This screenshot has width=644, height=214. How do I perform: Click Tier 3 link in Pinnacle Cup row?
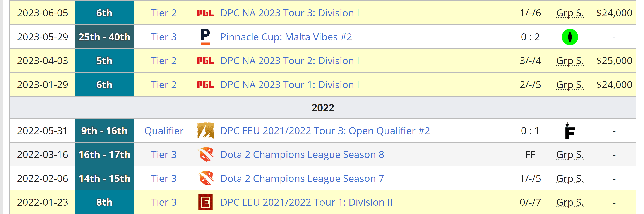164,37
